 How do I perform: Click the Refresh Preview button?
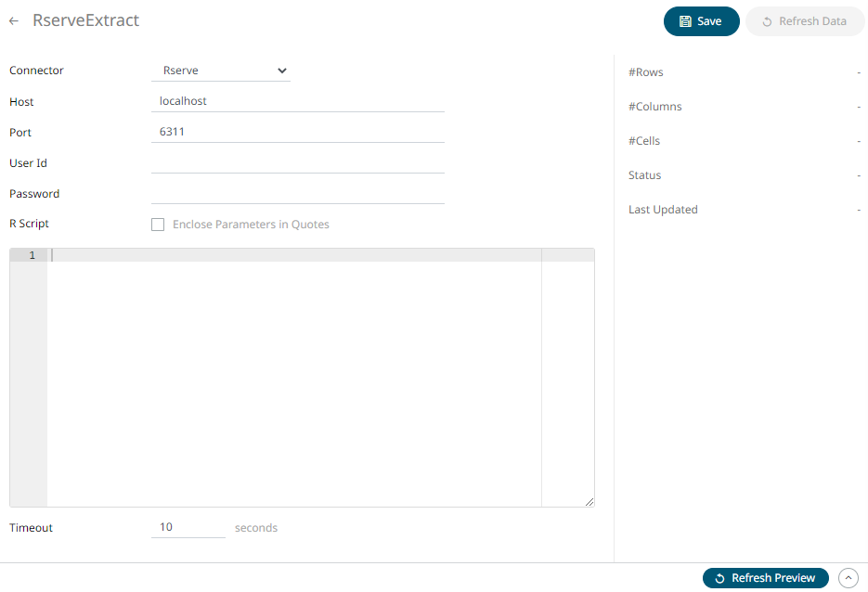[765, 578]
